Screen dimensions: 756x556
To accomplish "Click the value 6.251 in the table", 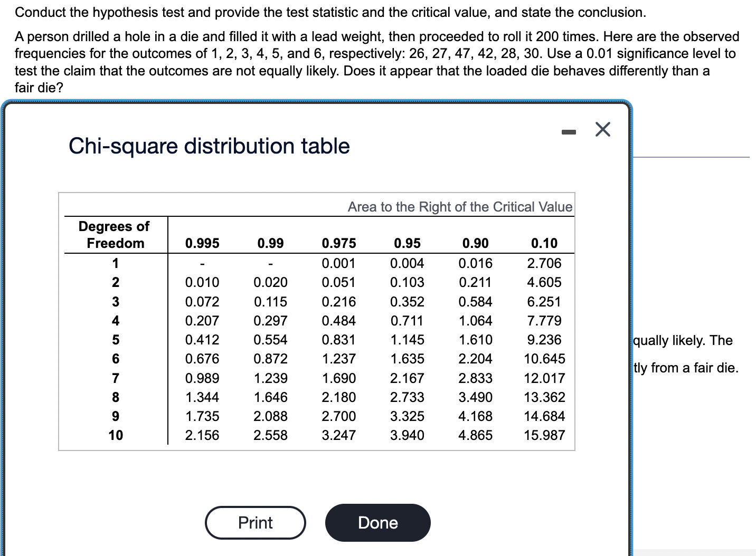I will [544, 302].
